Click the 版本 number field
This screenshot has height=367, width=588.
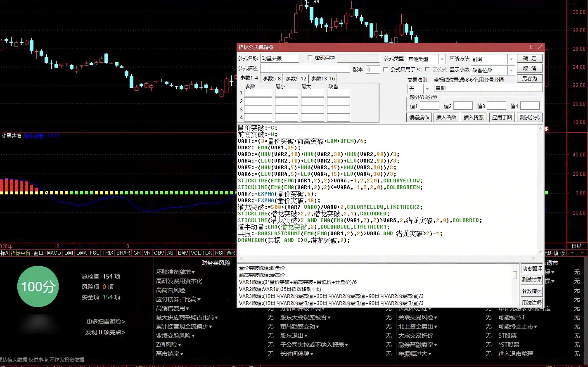click(x=373, y=69)
